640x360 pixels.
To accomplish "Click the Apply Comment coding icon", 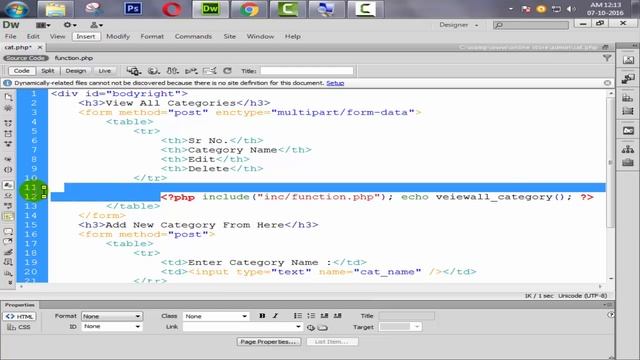I will pos(8,231).
